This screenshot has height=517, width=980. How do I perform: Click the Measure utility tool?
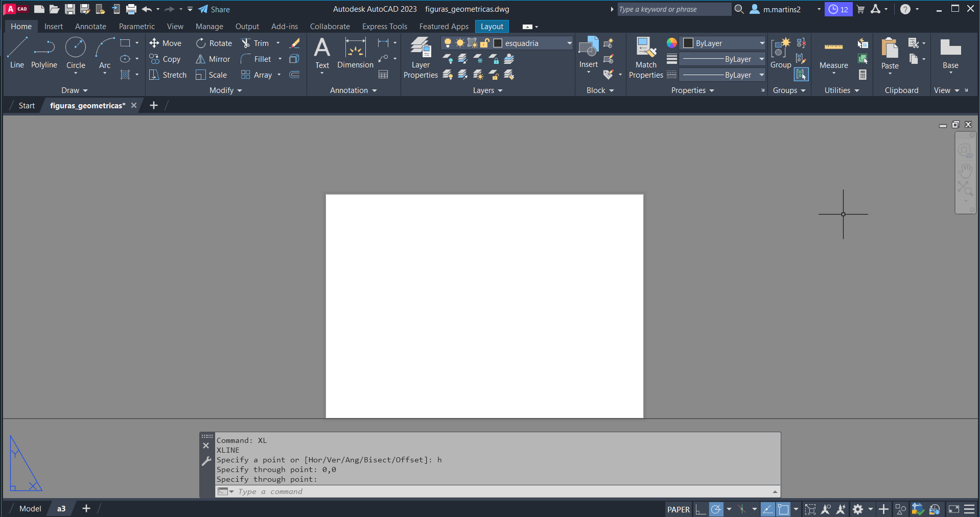click(x=833, y=53)
